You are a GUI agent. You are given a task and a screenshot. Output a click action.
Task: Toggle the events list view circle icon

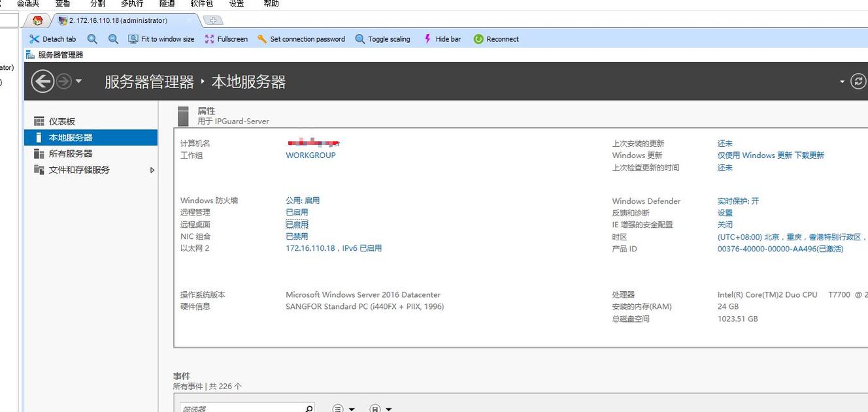[337, 407]
